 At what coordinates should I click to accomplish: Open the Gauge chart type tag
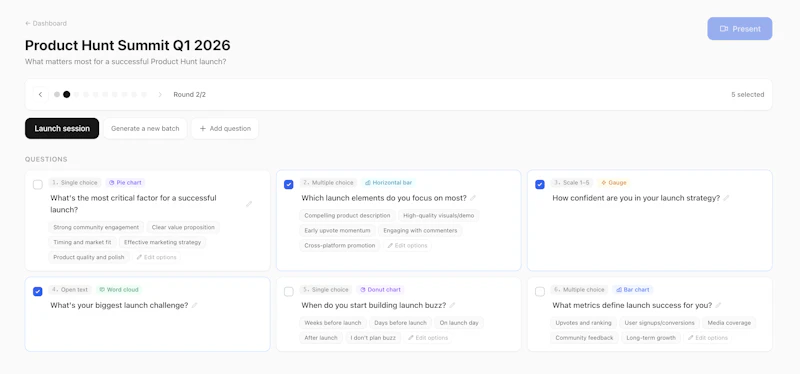[x=614, y=183]
